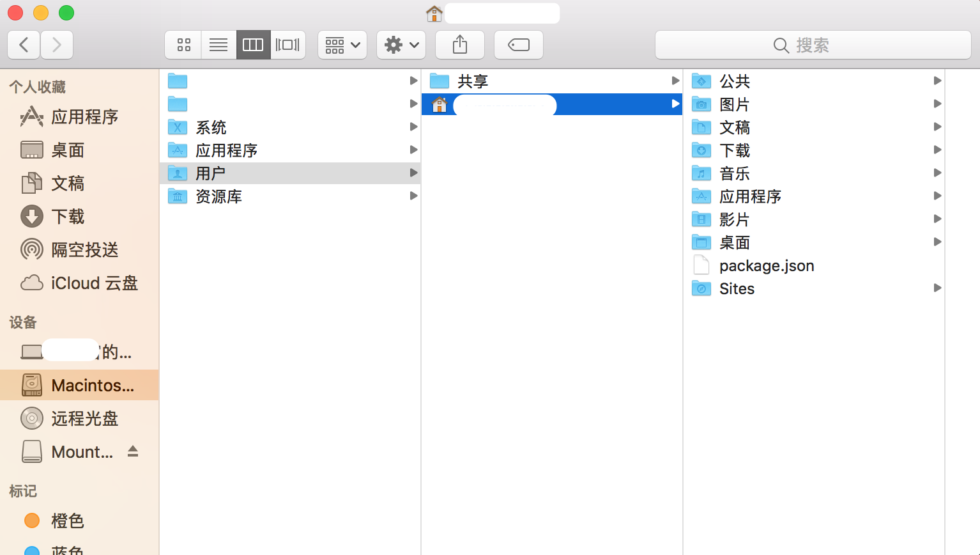This screenshot has width=980, height=555.
Task: Select the 图片 folder
Action: [814, 104]
